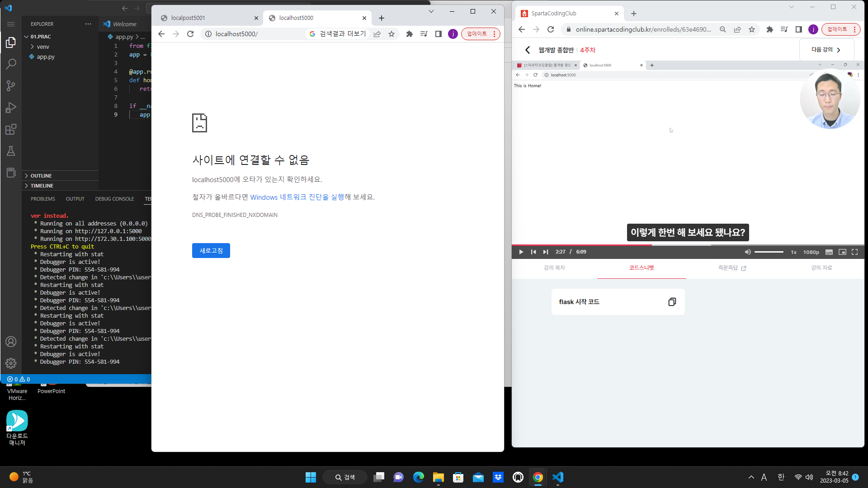Open Windows 네트워크 진단 link
868x488 pixels.
click(297, 197)
